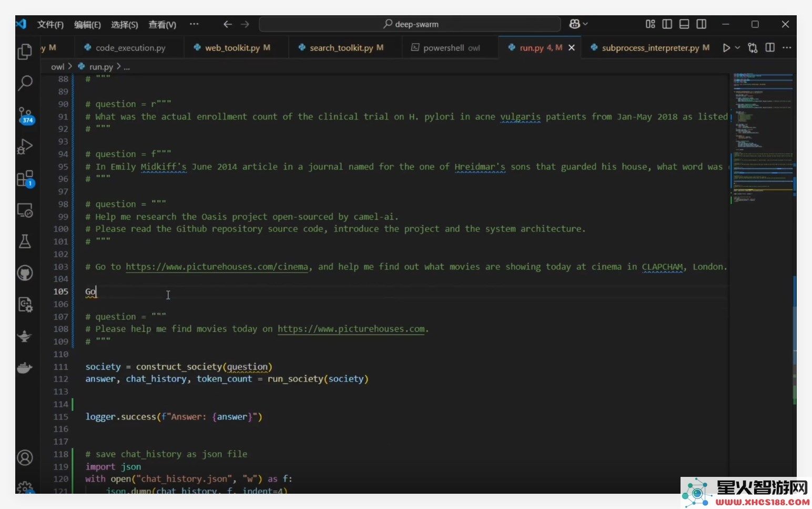The height and width of the screenshot is (509, 812).
Task: Click the run_society function call
Action: coord(296,379)
